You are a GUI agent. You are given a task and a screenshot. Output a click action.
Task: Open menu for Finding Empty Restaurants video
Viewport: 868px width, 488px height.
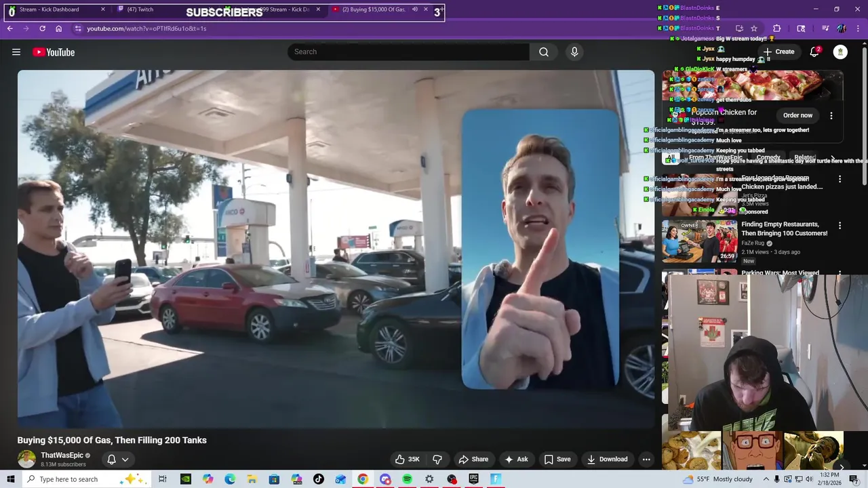click(840, 225)
